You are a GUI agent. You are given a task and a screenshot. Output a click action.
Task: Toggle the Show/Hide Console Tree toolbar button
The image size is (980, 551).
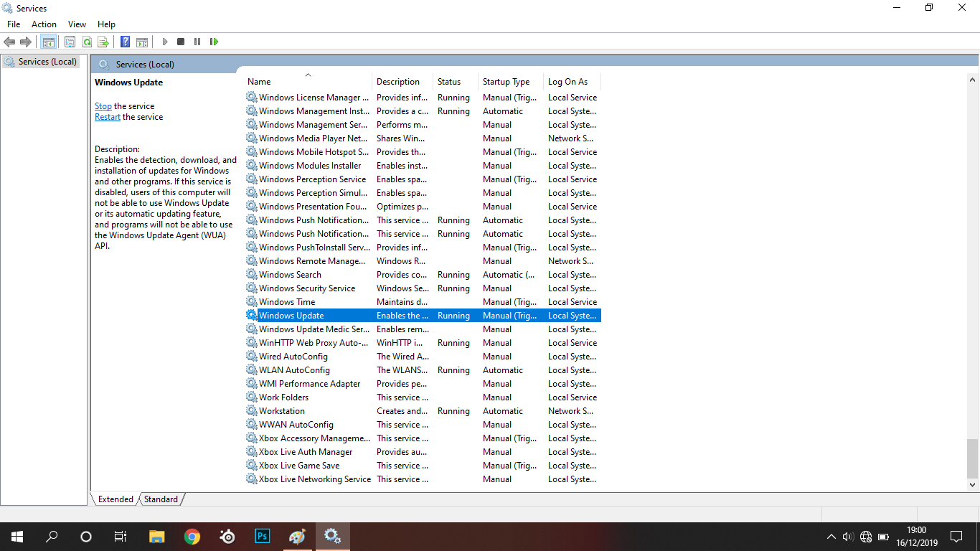[48, 42]
